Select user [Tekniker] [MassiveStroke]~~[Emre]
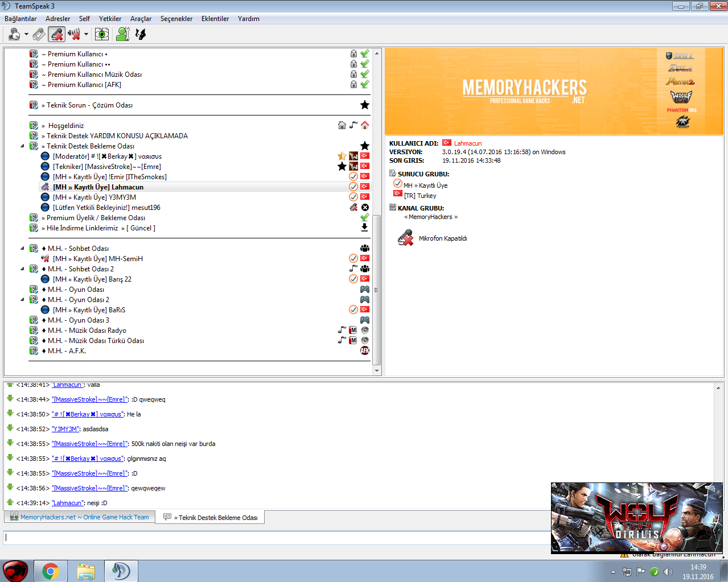This screenshot has width=728, height=582. [107, 167]
